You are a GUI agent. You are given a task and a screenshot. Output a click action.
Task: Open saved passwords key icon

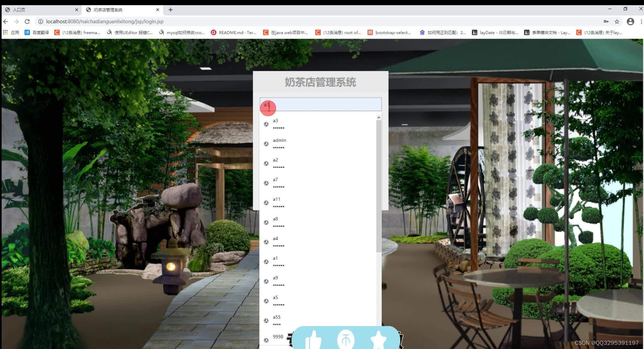tap(606, 21)
